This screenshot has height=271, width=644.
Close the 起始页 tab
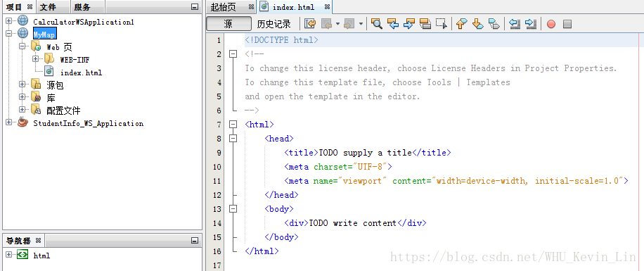[x=251, y=6]
